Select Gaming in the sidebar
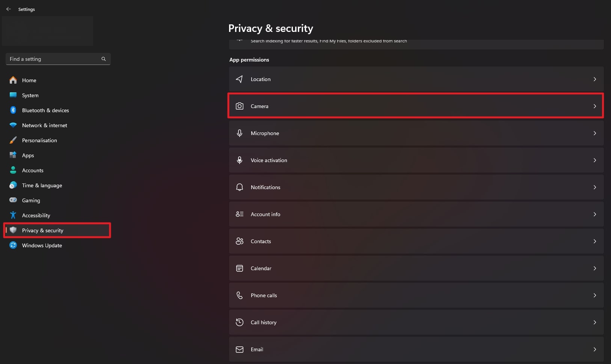Image resolution: width=611 pixels, height=364 pixels. (31, 200)
